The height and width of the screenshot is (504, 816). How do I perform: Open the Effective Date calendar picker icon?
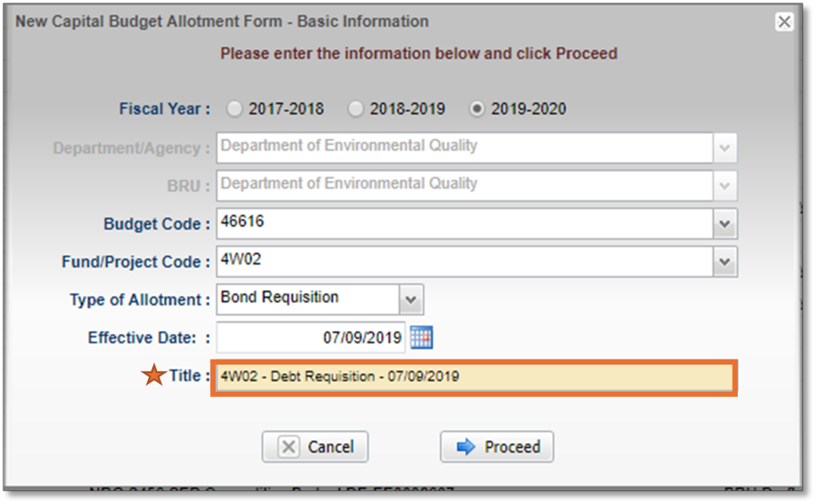click(x=422, y=337)
